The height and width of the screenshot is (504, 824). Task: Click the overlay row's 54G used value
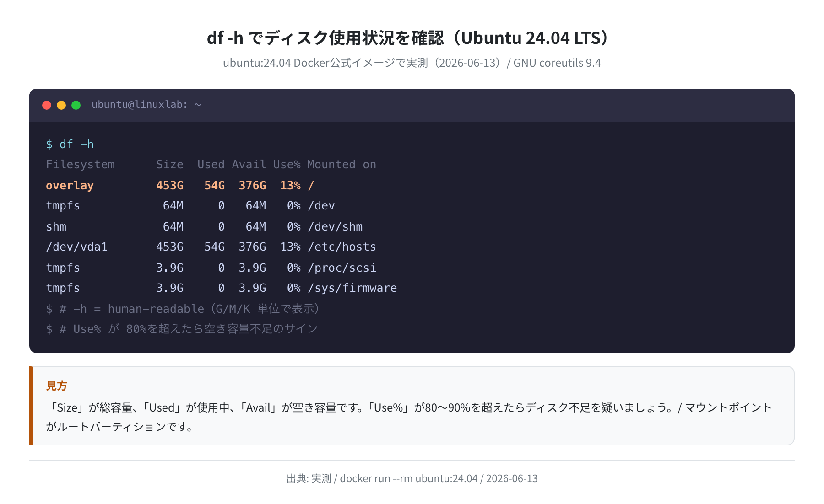point(215,186)
